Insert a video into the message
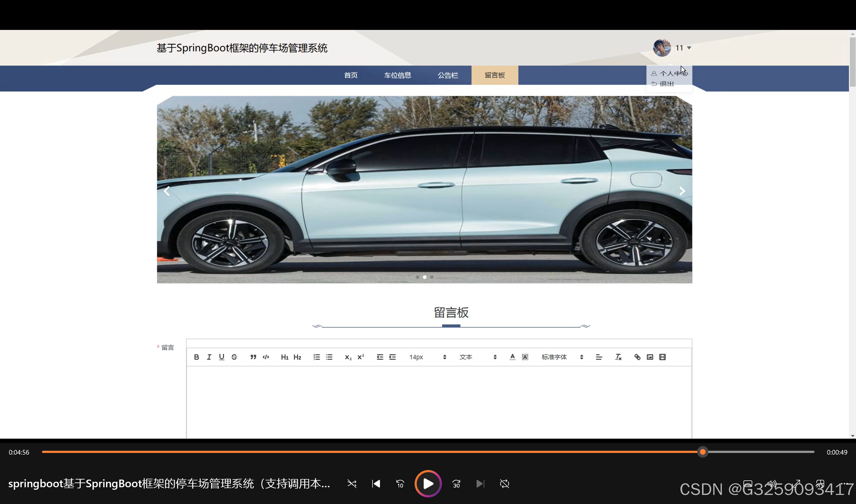The image size is (856, 504). click(662, 357)
